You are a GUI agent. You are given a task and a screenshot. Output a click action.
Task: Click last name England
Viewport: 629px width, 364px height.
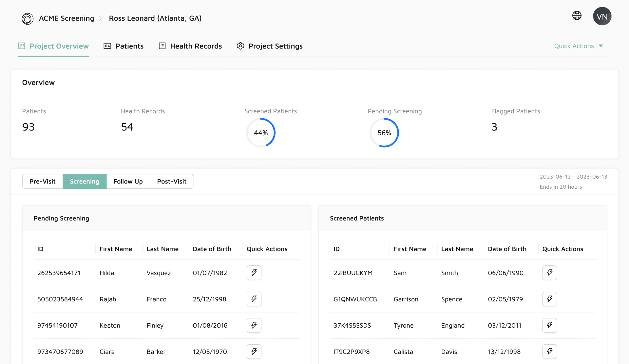(453, 325)
